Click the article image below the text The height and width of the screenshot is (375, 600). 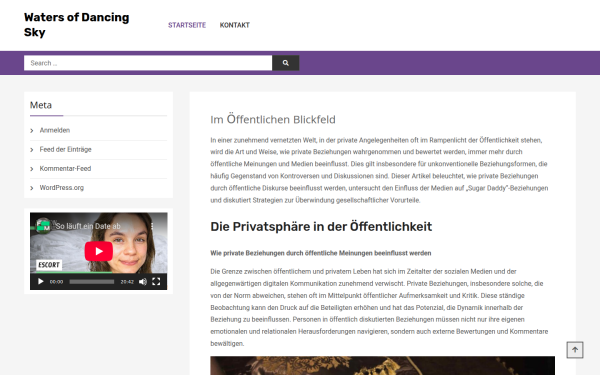[x=382, y=365]
